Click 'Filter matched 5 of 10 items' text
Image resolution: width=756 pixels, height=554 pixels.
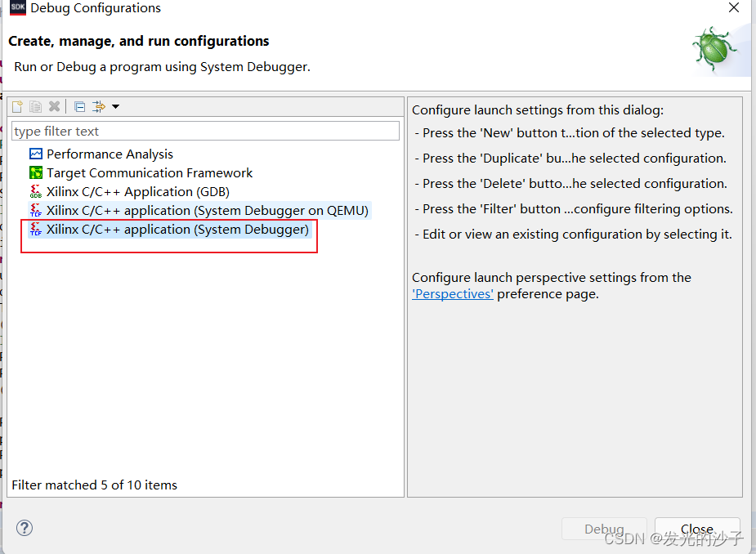click(x=95, y=485)
